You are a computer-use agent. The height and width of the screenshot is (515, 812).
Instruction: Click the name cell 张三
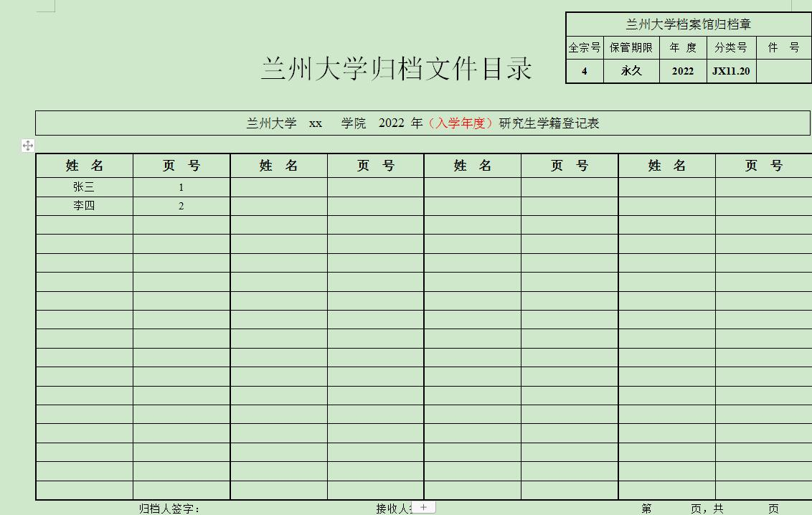click(x=85, y=187)
